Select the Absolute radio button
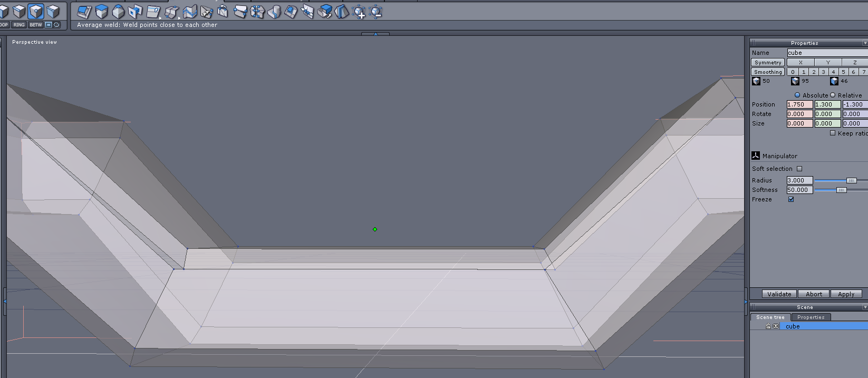Screen dimensions: 868x378 pyautogui.click(x=797, y=95)
